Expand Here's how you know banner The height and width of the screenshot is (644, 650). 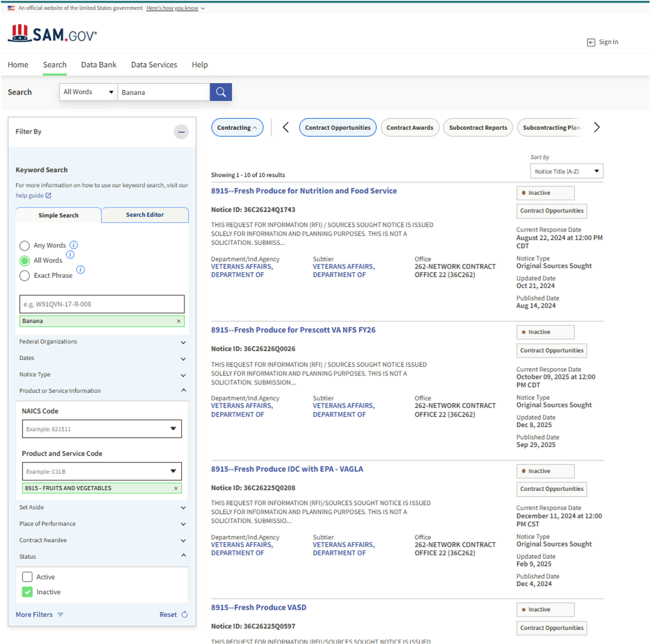click(175, 8)
